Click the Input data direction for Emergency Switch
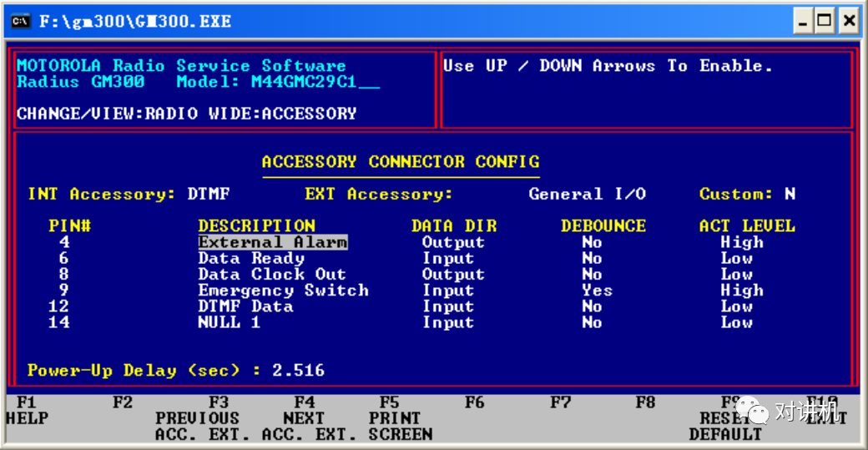 pos(448,291)
